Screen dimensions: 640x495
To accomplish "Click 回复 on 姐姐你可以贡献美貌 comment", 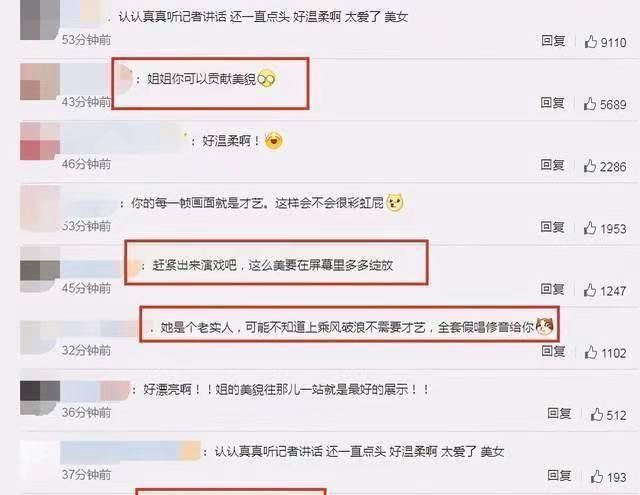I will pos(553,102).
